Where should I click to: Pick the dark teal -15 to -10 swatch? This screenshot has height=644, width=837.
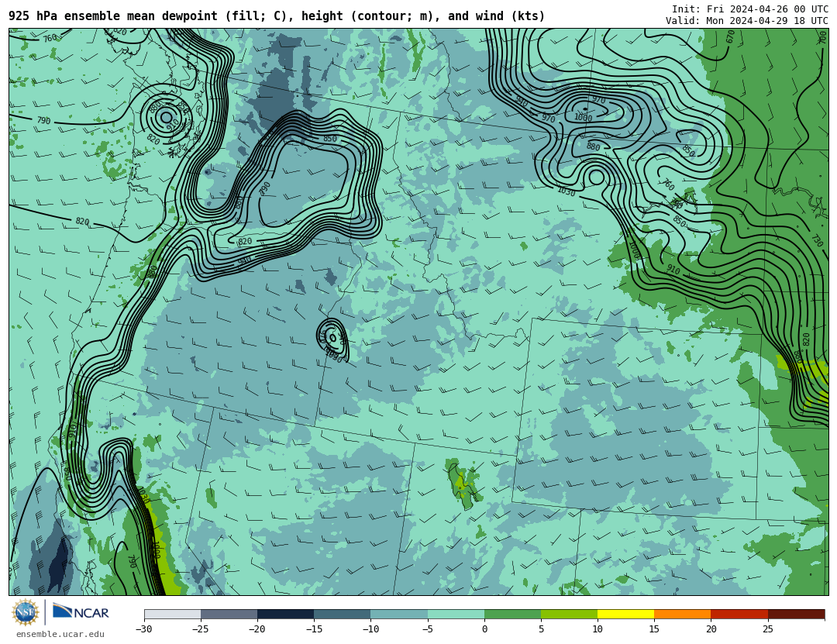[343, 615]
